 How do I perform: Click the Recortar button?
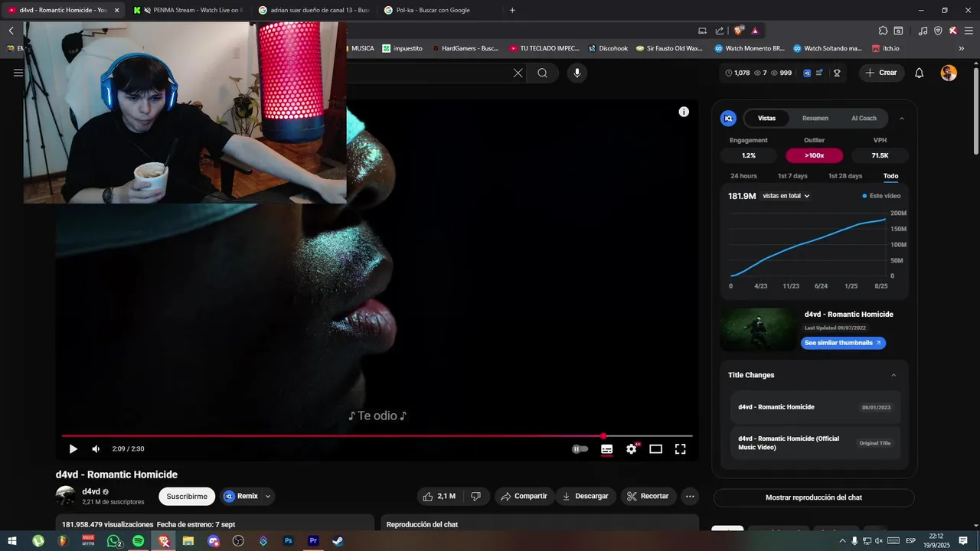coord(648,496)
